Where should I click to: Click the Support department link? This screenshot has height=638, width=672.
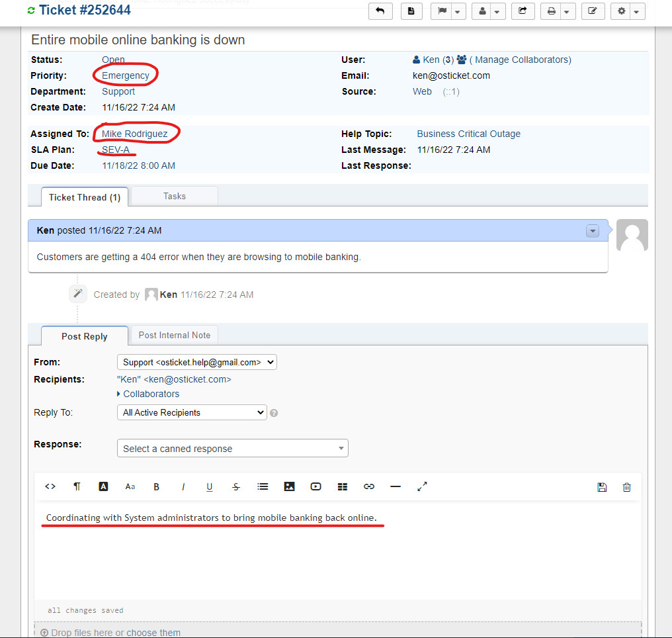(118, 91)
